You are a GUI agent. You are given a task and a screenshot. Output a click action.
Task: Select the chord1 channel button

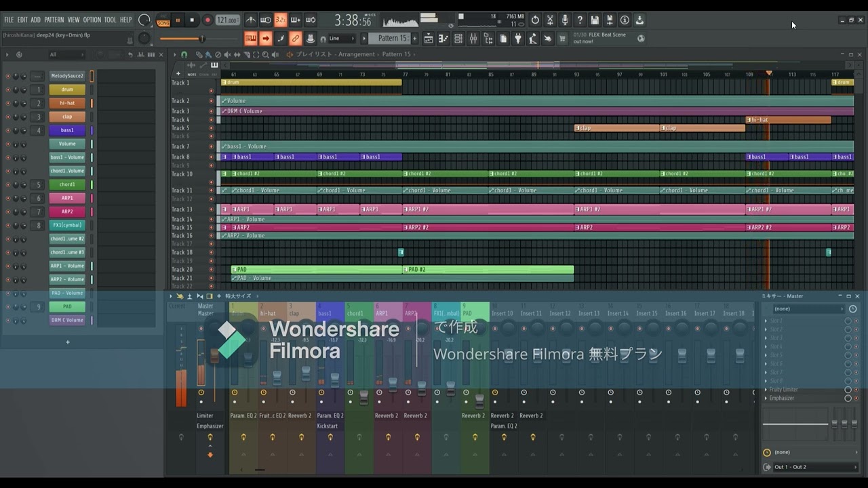[67, 184]
